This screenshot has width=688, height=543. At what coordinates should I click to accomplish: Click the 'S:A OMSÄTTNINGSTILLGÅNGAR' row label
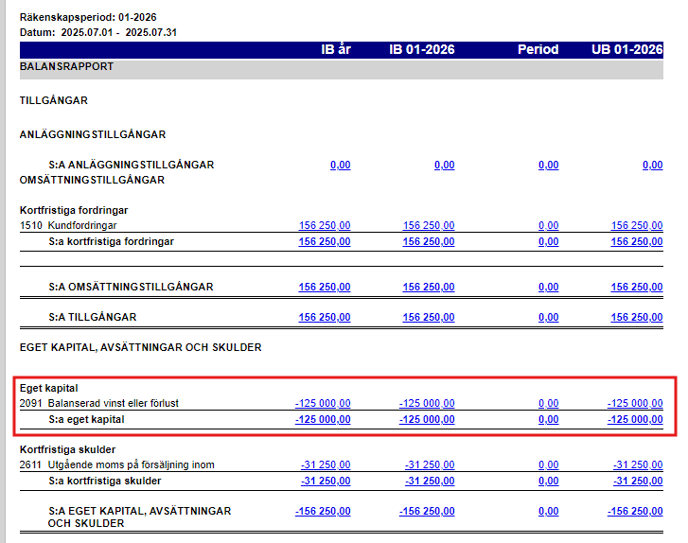(x=131, y=287)
